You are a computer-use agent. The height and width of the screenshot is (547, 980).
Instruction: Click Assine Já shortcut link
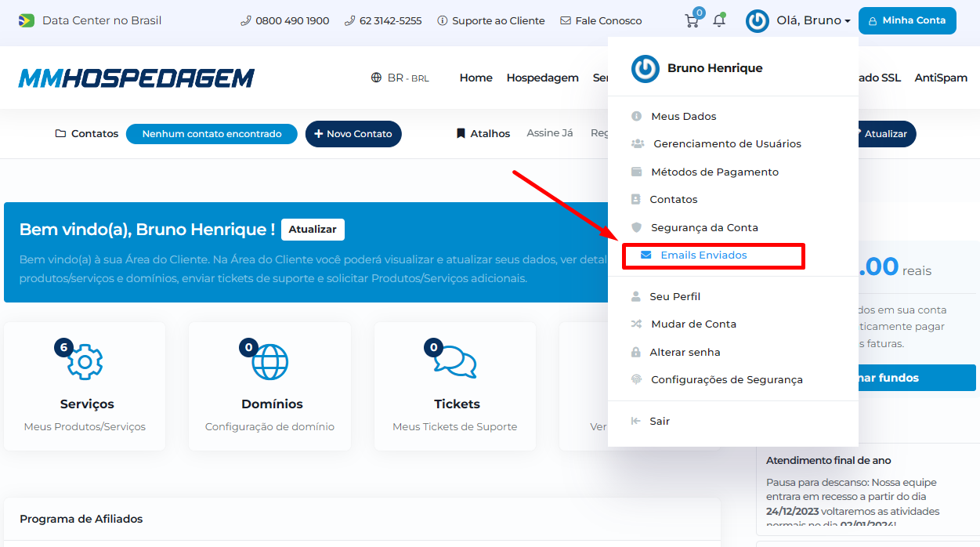[x=550, y=133]
